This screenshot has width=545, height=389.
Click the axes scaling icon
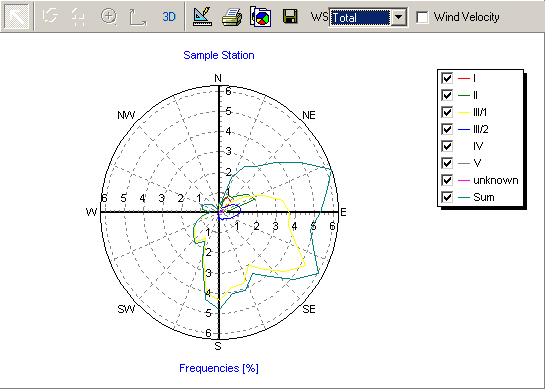(x=138, y=17)
